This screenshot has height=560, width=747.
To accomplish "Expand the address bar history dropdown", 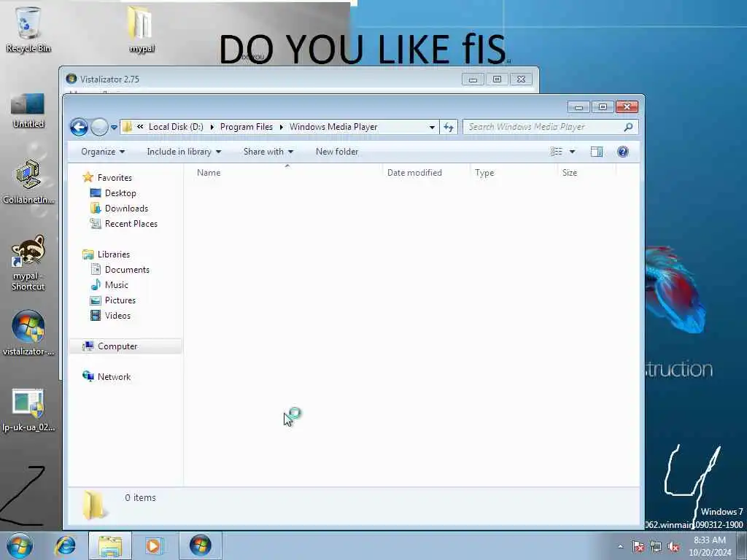I will (x=432, y=127).
